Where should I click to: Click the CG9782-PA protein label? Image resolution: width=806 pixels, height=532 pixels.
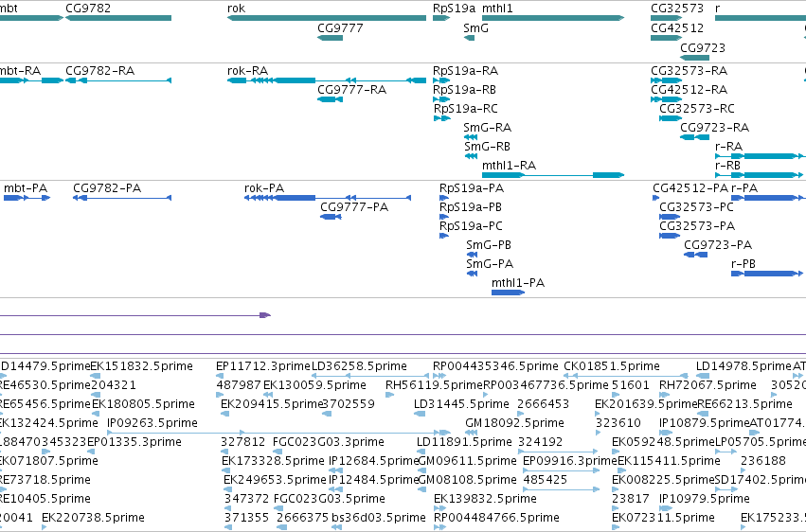point(106,188)
